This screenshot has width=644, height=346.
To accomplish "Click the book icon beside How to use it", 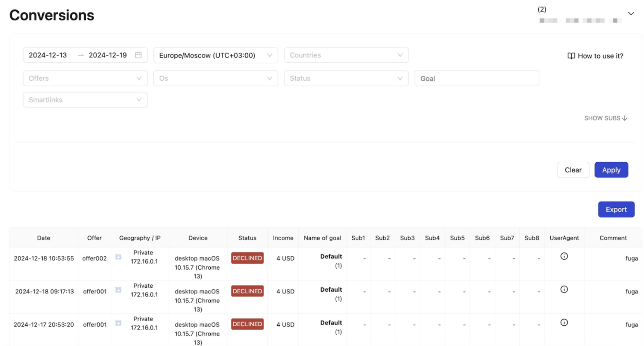I will tap(571, 56).
